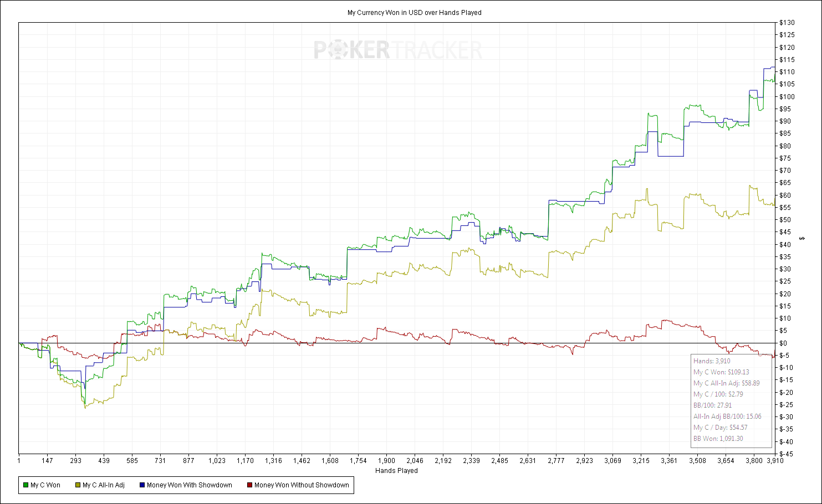Viewport: 822px width, 504px height.
Task: Click the '$0' y-axis tick label
Action: coord(783,343)
